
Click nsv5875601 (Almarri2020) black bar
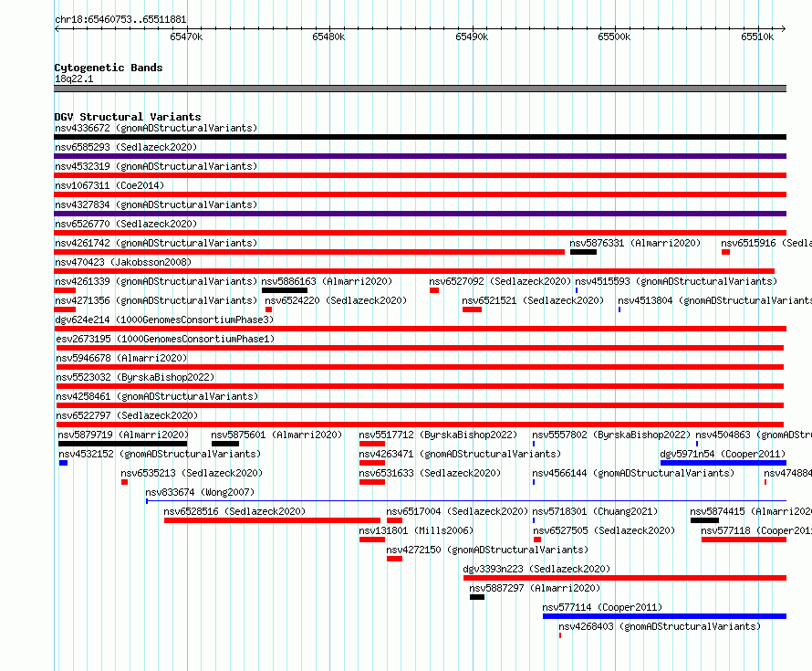[x=225, y=444]
